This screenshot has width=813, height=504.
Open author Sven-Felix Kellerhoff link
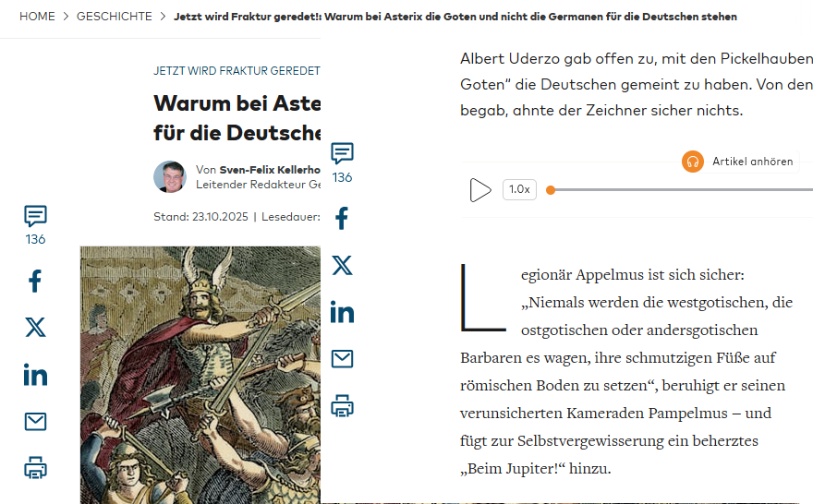click(270, 170)
